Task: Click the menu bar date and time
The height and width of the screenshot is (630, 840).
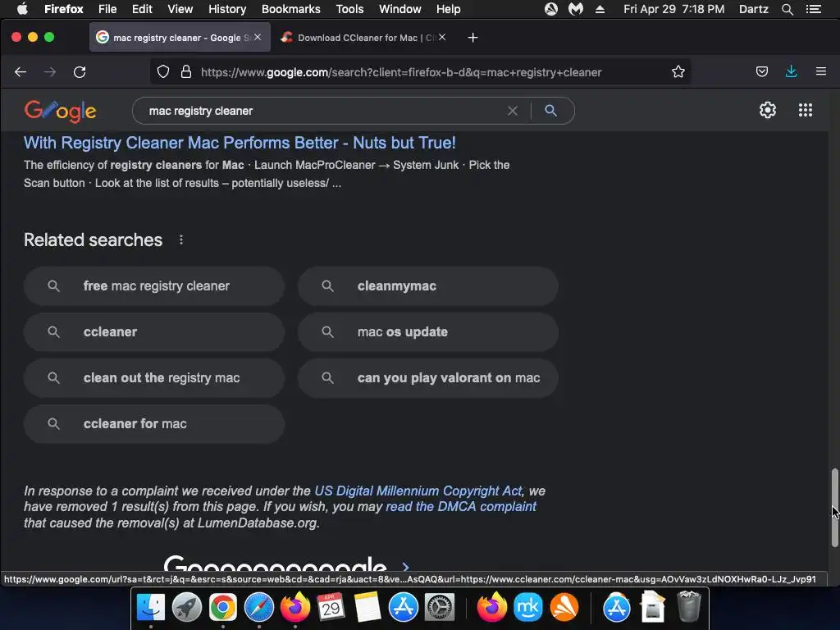Action: point(673,9)
